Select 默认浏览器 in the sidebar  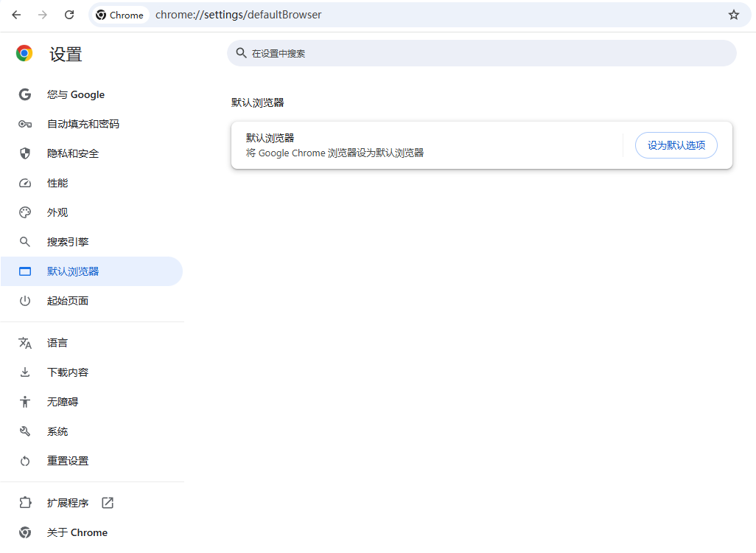point(73,271)
